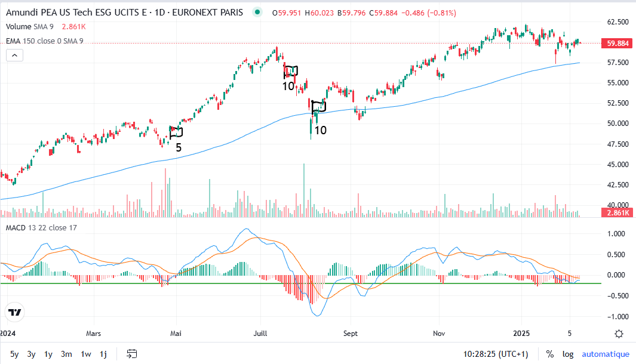This screenshot has width=636, height=364.
Task: Collapse the indicator legend with chevron
Action: click(14, 55)
